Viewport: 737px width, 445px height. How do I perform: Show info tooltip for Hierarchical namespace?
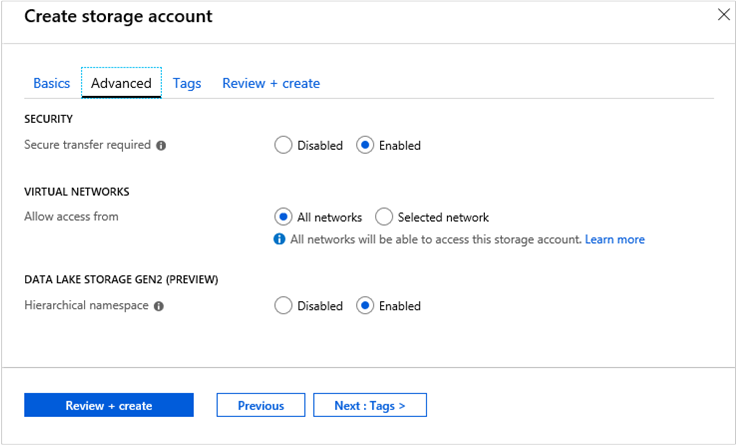(159, 306)
